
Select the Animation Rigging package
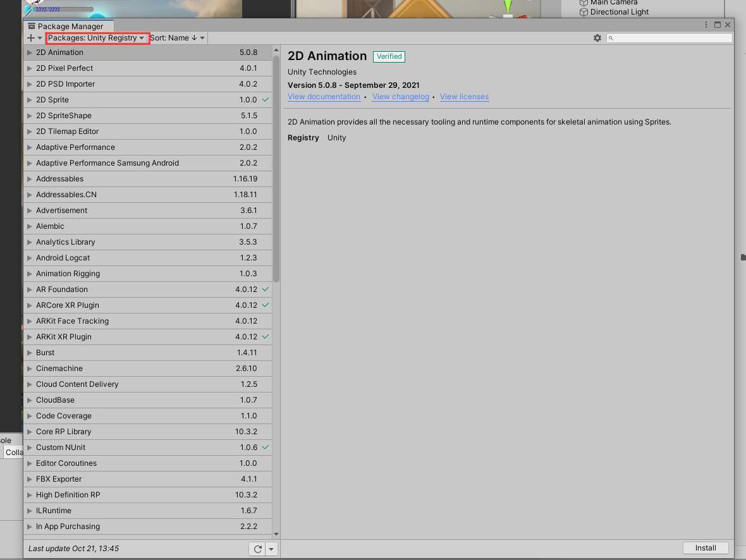tap(147, 274)
